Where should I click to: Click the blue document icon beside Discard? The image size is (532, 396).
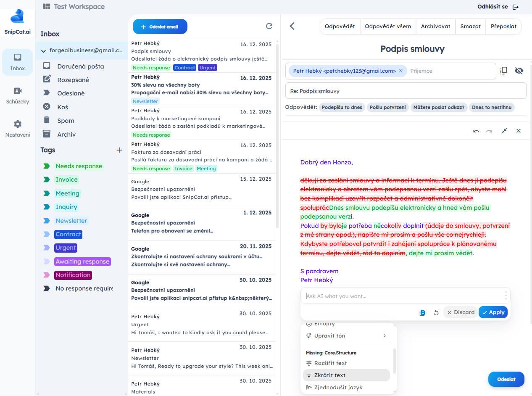point(422,312)
